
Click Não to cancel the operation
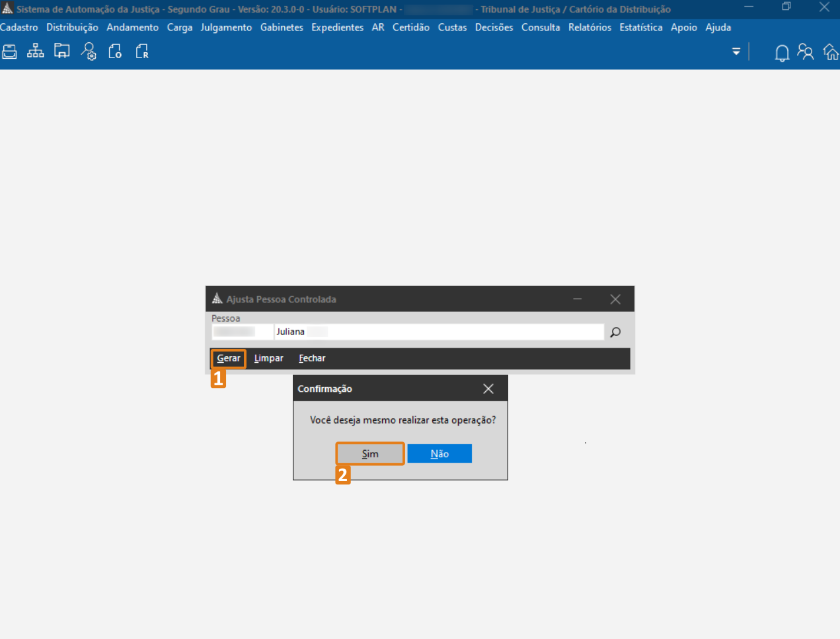tap(439, 454)
